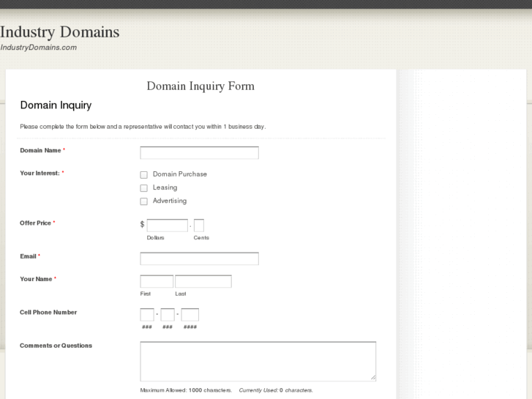This screenshot has width=532, height=399.
Task: Click the Leasing option label
Action: pos(165,187)
